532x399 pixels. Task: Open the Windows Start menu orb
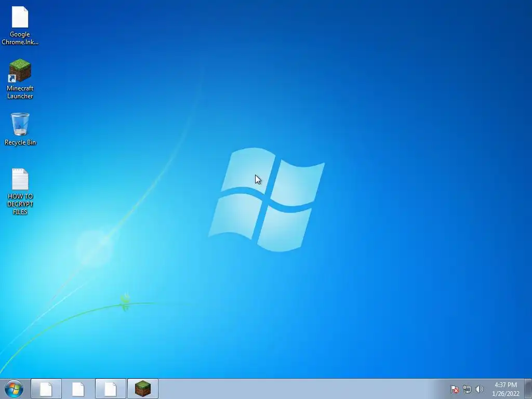click(14, 389)
